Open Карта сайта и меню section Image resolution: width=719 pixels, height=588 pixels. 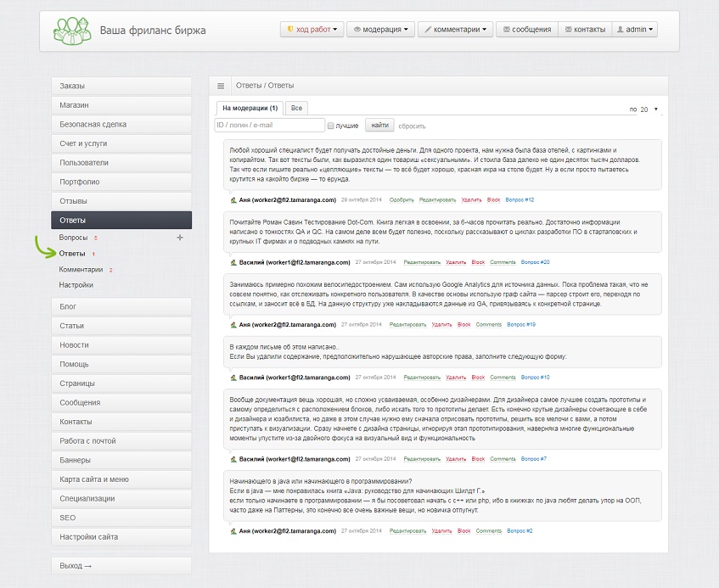pos(121,480)
